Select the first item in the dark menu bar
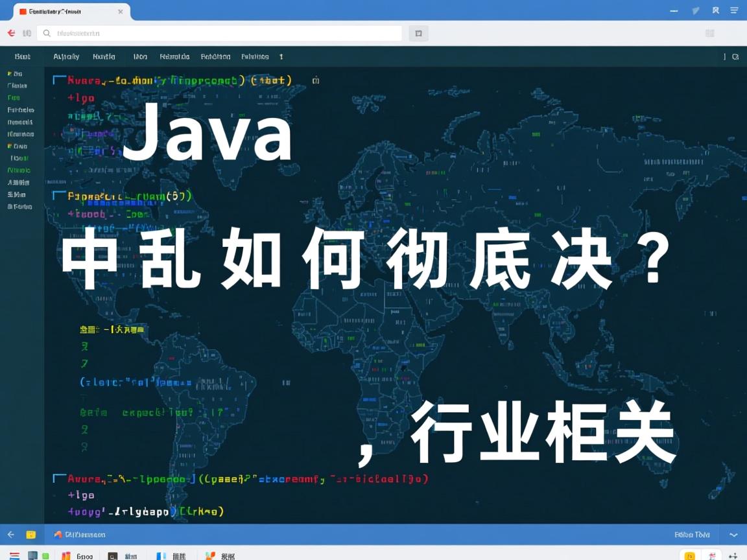This screenshot has width=747, height=560. (23, 57)
